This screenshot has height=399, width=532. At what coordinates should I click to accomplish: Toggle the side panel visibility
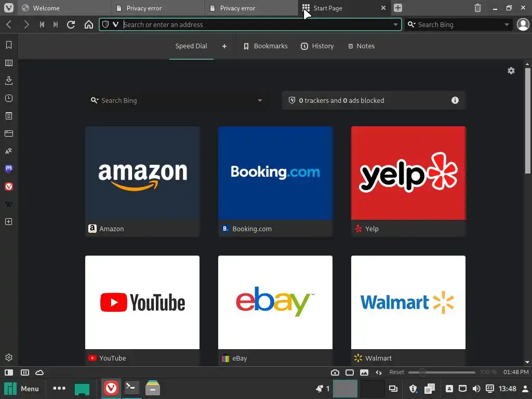[9, 372]
